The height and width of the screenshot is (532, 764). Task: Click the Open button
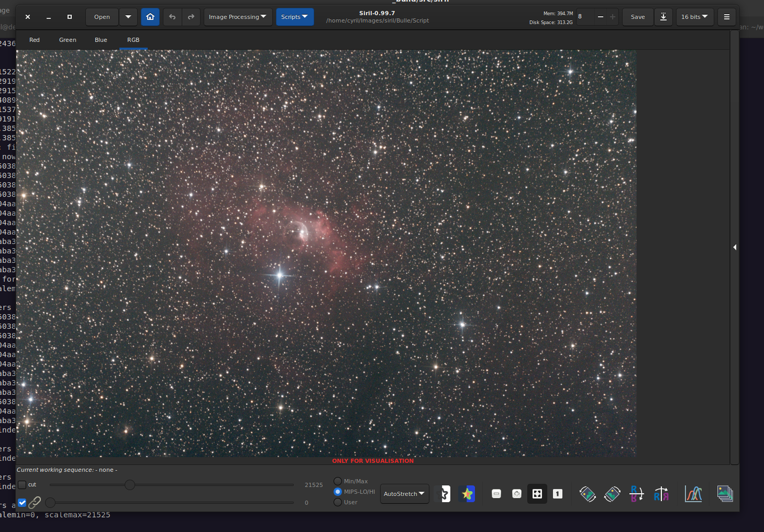tap(102, 17)
